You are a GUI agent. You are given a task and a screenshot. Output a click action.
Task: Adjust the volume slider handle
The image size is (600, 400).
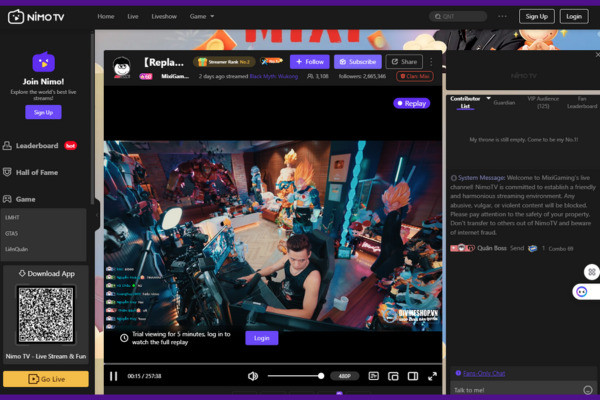click(321, 376)
